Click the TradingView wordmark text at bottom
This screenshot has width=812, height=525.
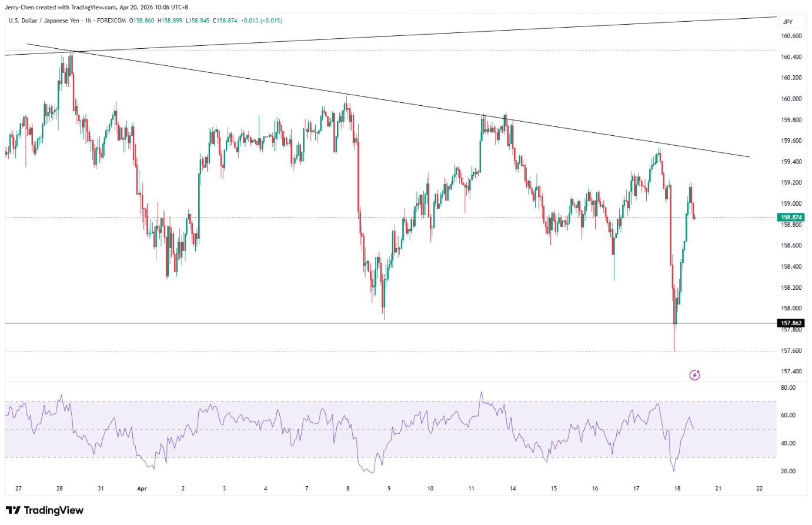point(54,510)
